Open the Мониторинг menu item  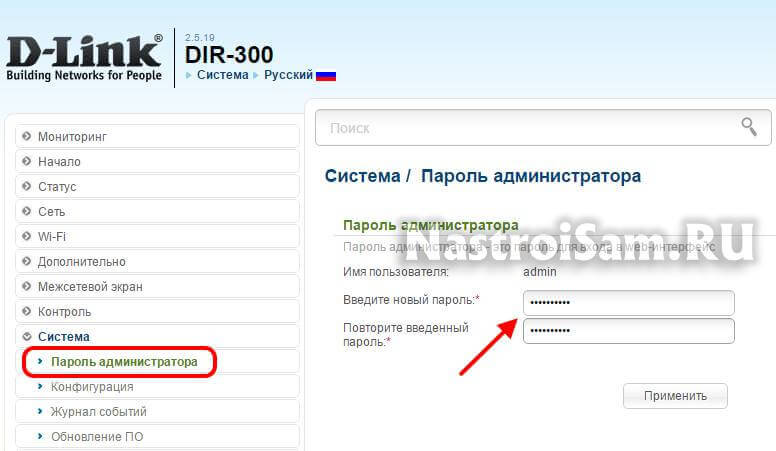click(157, 136)
